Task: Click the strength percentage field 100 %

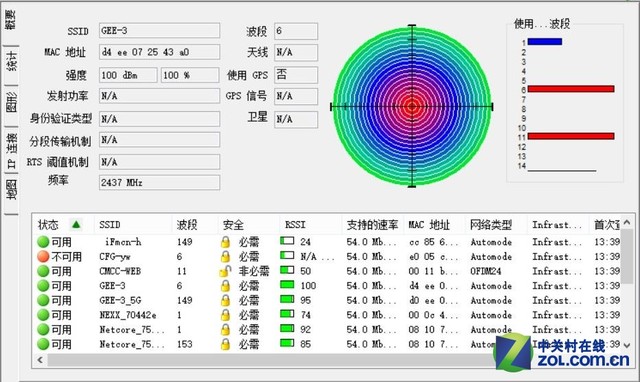Action: click(x=190, y=75)
